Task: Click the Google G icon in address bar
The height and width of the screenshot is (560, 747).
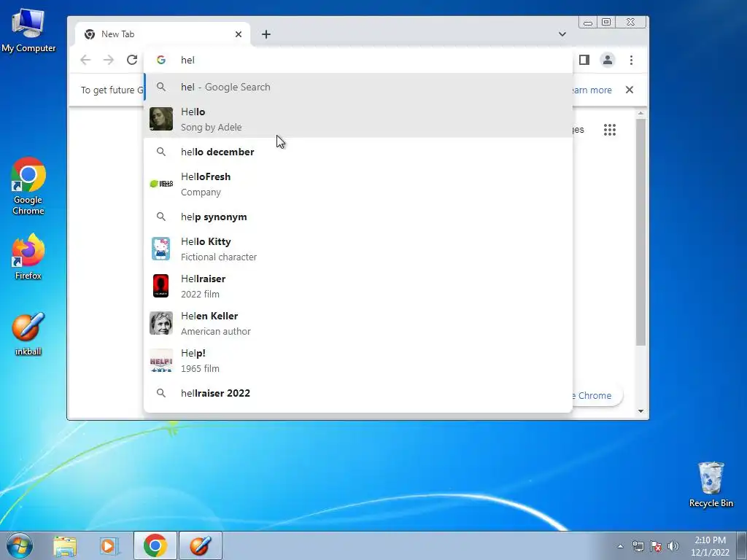Action: 161,60
